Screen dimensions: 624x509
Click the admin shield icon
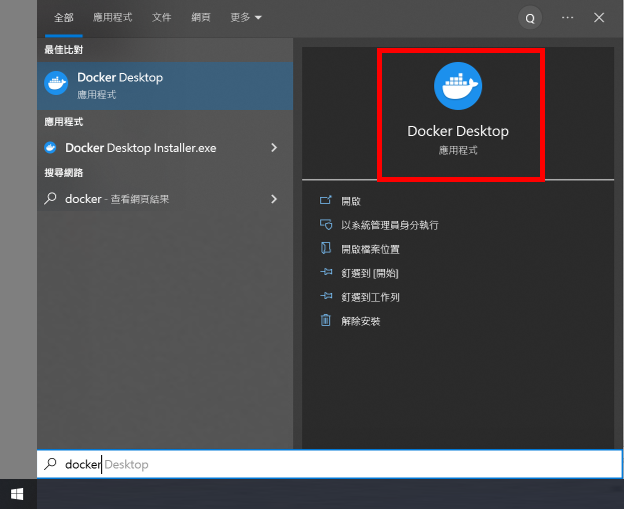pos(326,224)
